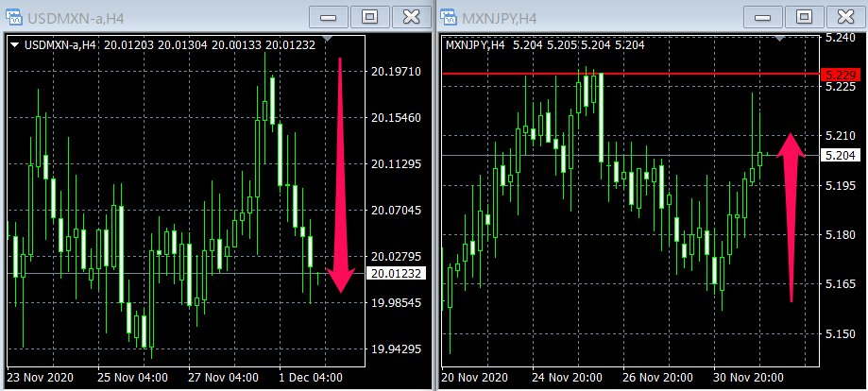This screenshot has height=391, width=868.
Task: Click the 20.15460 price scale value
Action: [x=396, y=117]
